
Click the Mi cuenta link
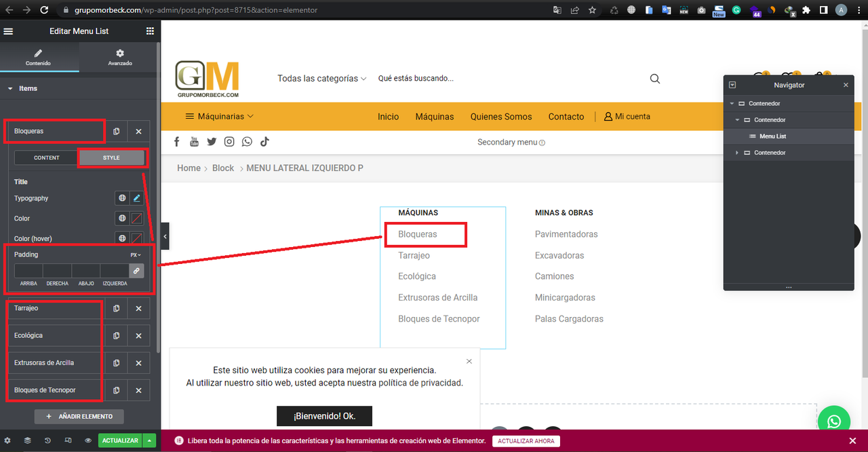(x=627, y=117)
